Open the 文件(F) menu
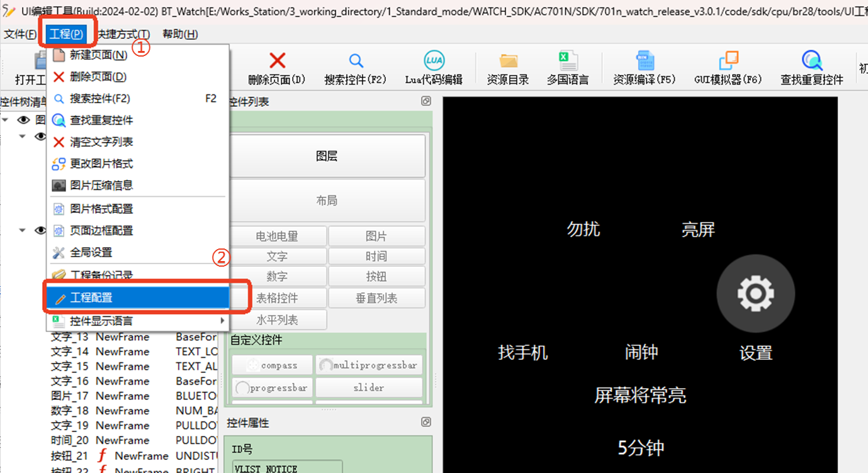868x473 pixels. (x=20, y=35)
